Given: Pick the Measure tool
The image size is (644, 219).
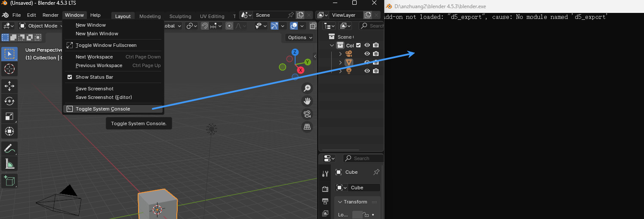Looking at the screenshot, I should [x=9, y=163].
